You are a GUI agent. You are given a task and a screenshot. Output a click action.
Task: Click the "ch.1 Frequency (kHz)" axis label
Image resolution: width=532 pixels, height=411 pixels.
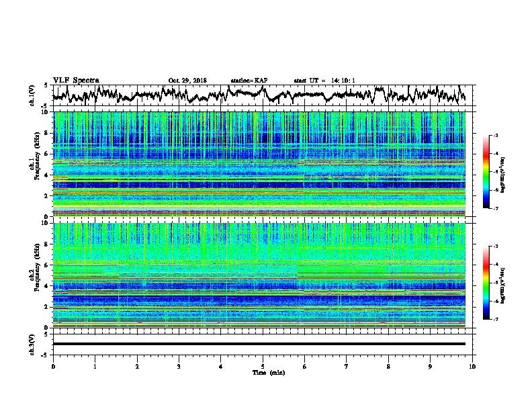coord(35,156)
